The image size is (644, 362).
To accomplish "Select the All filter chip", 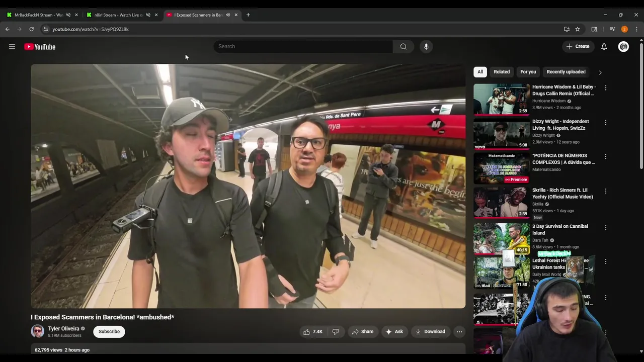I will (480, 72).
